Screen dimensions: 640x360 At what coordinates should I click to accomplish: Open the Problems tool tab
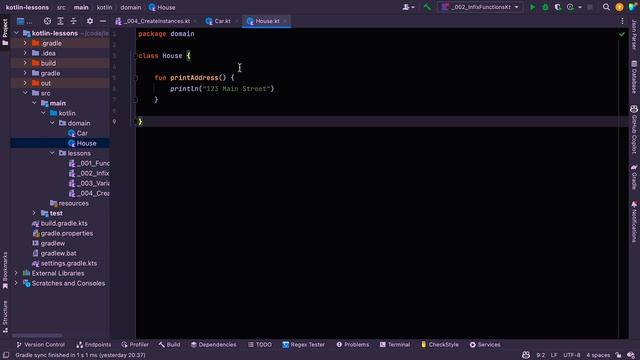[353, 345]
